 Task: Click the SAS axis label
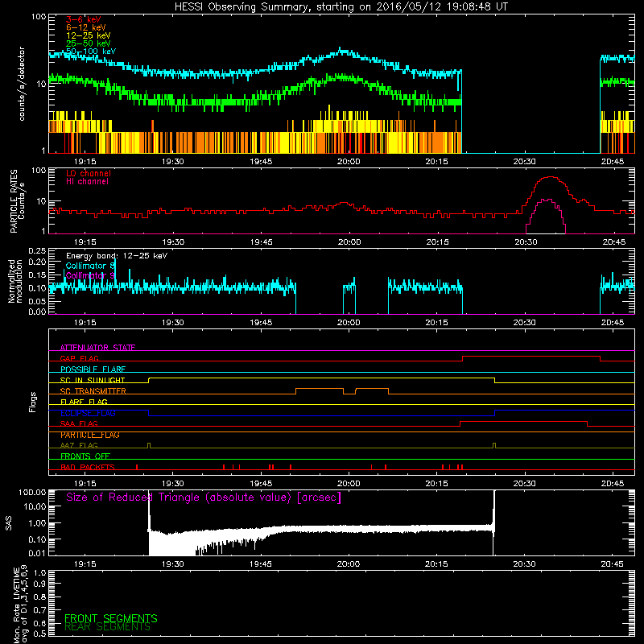point(9,523)
